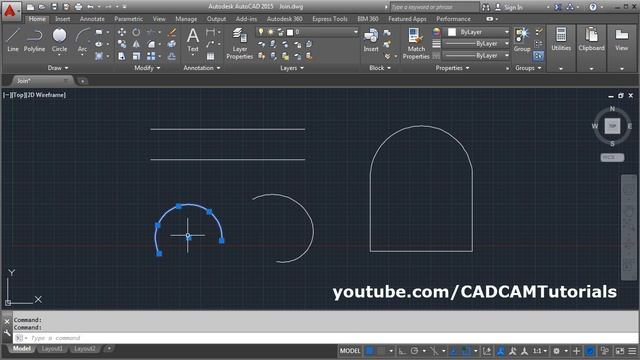Switch to the Manage ribbon tab

click(x=186, y=19)
